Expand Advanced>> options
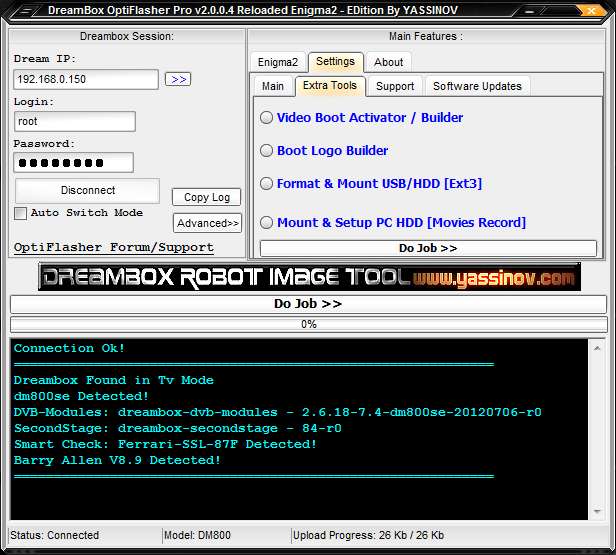Image resolution: width=616 pixels, height=555 pixels. (x=207, y=223)
